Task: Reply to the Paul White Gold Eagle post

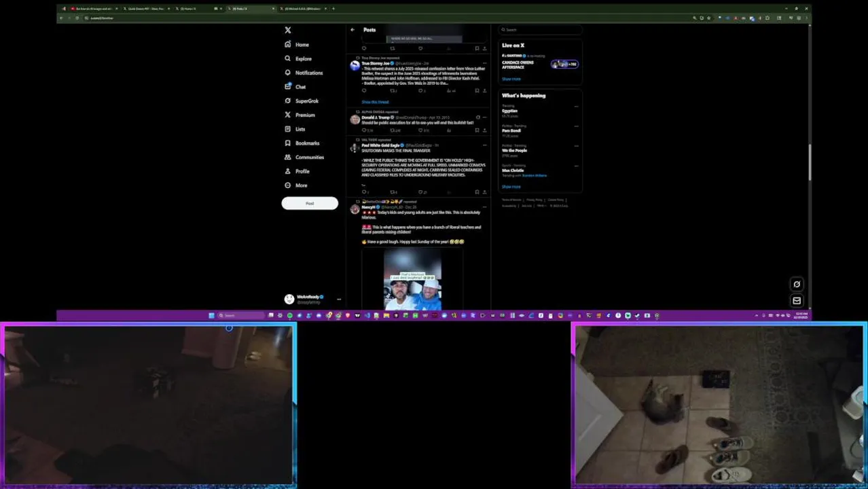Action: pos(364,192)
